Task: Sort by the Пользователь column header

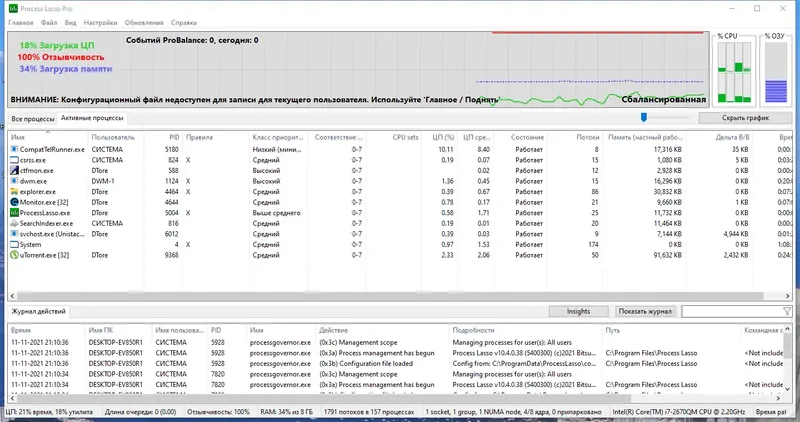Action: pos(116,137)
